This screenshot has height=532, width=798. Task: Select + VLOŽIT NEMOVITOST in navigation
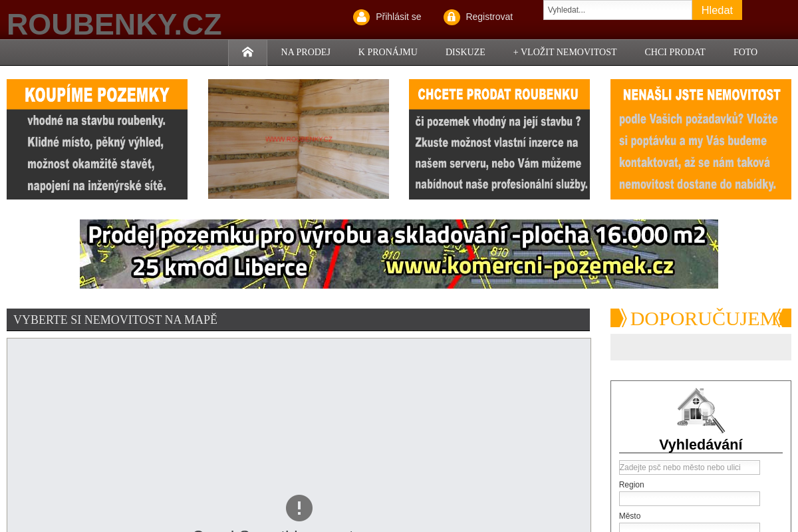pos(565,52)
